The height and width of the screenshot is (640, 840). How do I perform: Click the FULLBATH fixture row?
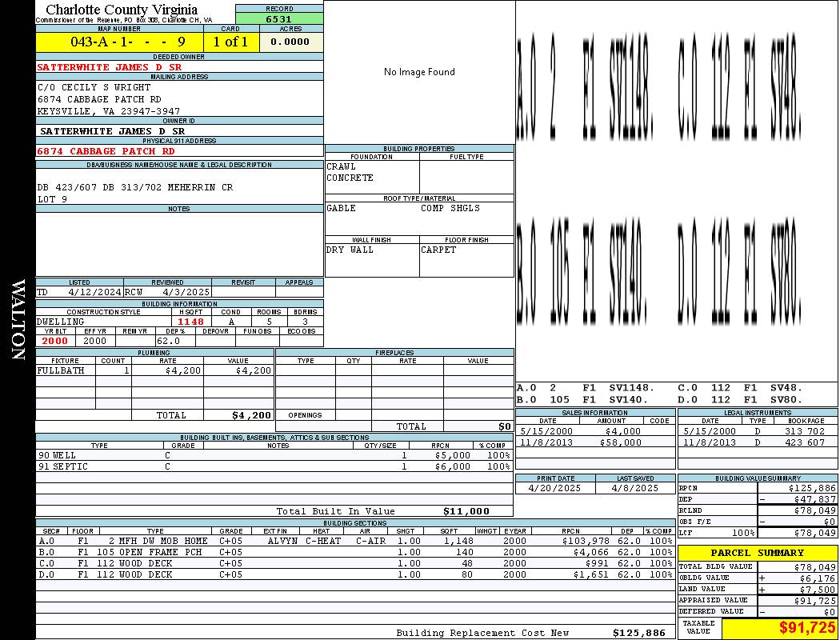(154, 370)
